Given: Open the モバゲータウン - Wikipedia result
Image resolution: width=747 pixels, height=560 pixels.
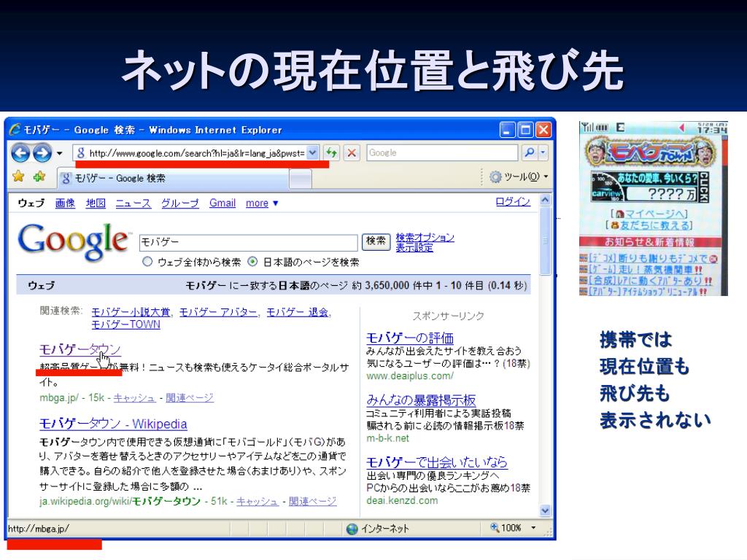Looking at the screenshot, I should [x=113, y=424].
